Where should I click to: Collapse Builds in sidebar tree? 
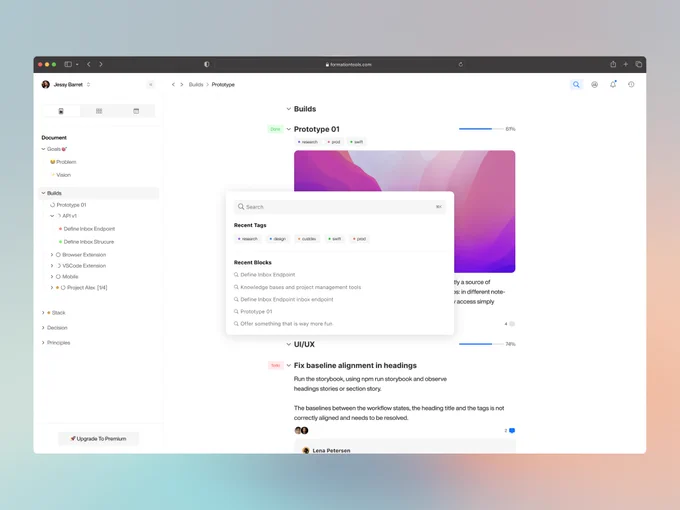coord(43,193)
